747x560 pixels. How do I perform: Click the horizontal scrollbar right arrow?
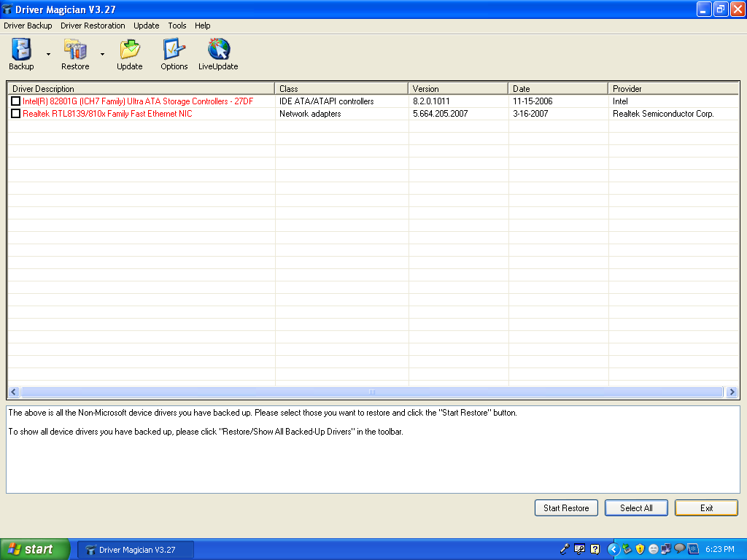coord(732,392)
